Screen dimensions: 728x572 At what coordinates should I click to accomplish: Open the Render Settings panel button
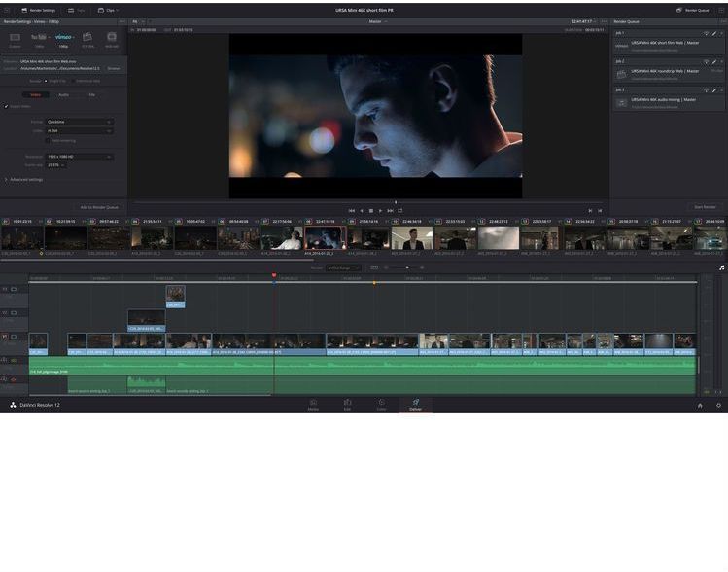coord(38,10)
